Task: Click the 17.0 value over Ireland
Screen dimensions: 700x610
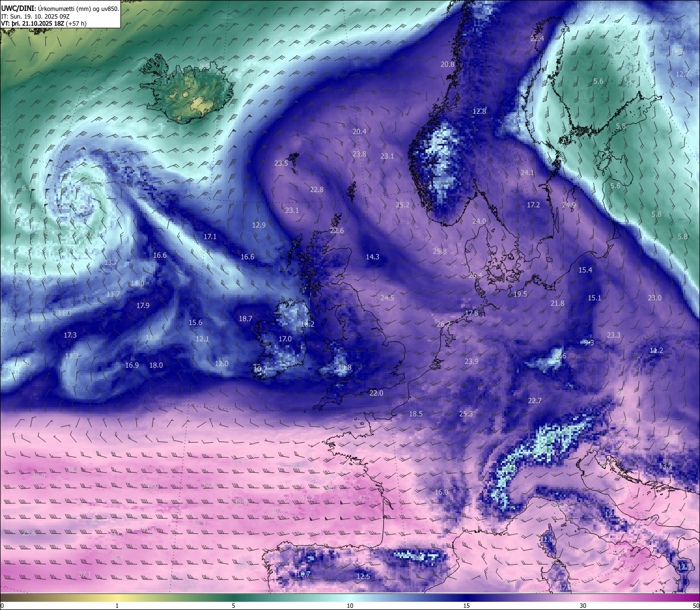Action: click(x=285, y=339)
